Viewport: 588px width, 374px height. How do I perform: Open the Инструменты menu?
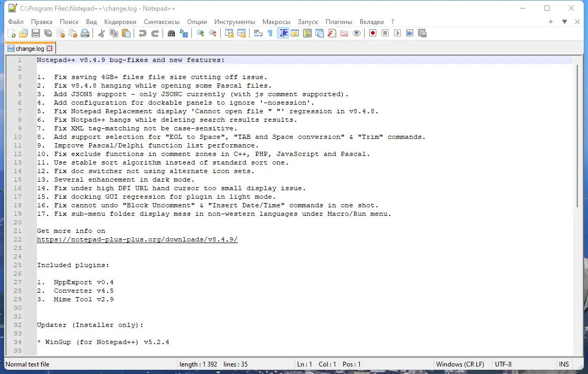coord(235,22)
